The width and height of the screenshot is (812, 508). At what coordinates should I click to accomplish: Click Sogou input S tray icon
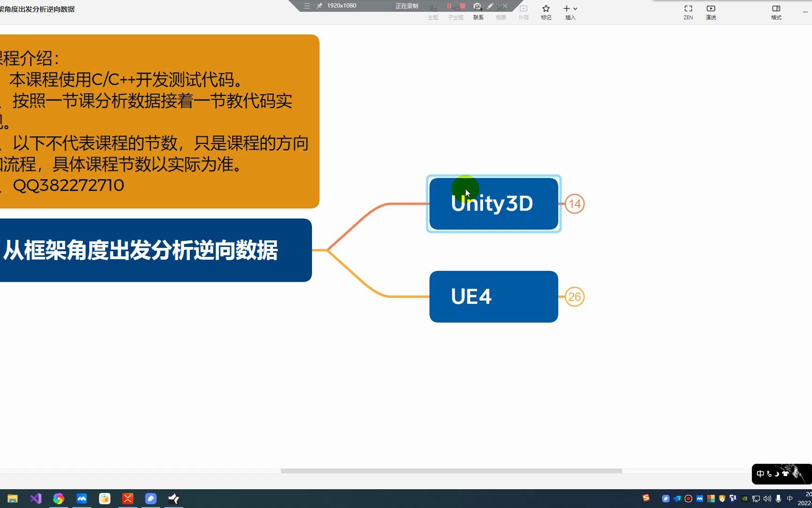tap(646, 498)
